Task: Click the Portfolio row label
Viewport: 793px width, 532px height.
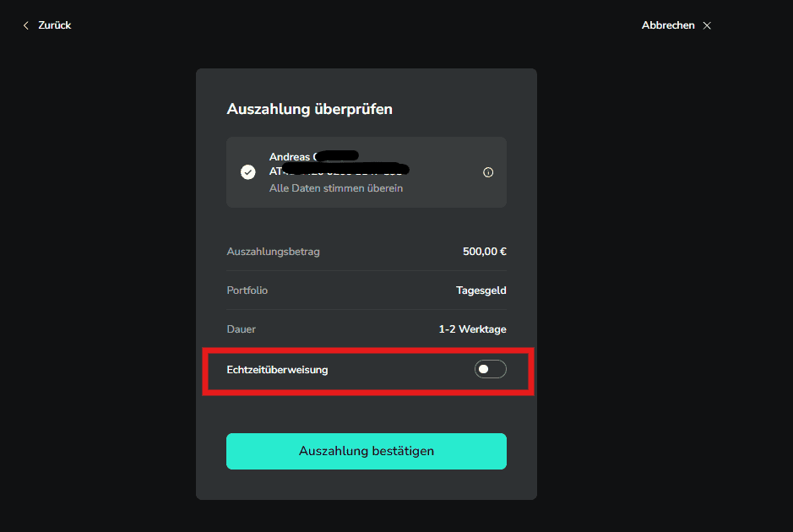Action: (x=247, y=290)
